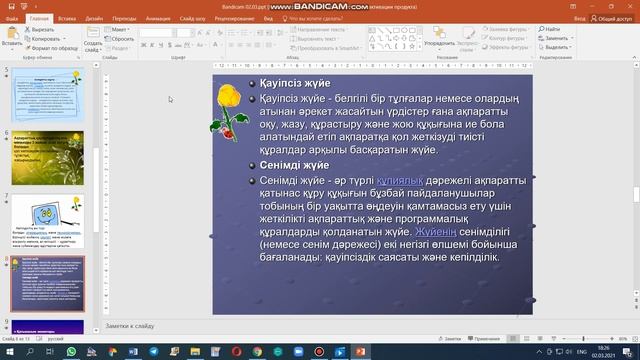Click Создать слайд new slide icon
The height and width of the screenshot is (360, 640).
[93, 33]
